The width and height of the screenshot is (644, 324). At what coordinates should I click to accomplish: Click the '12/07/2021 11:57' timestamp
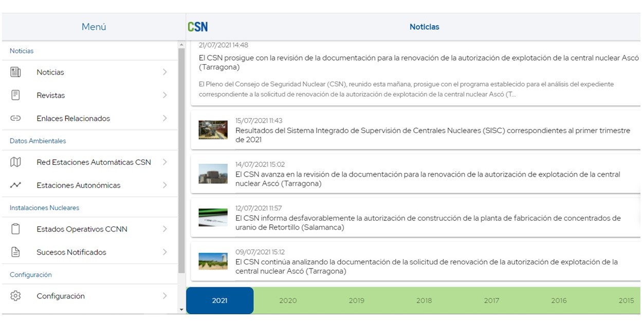(x=259, y=208)
